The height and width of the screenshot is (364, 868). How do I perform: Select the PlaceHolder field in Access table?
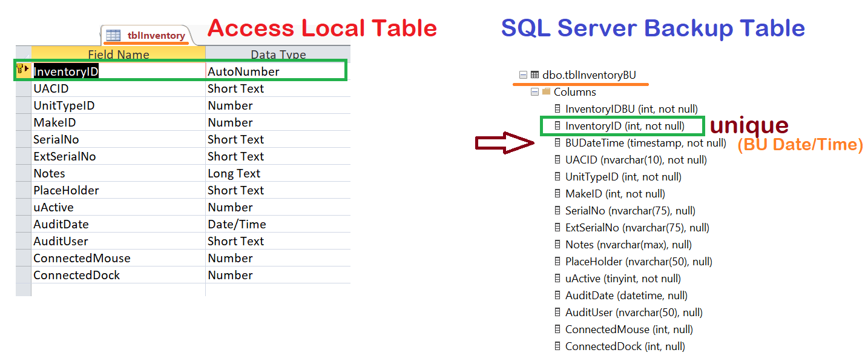(x=119, y=190)
